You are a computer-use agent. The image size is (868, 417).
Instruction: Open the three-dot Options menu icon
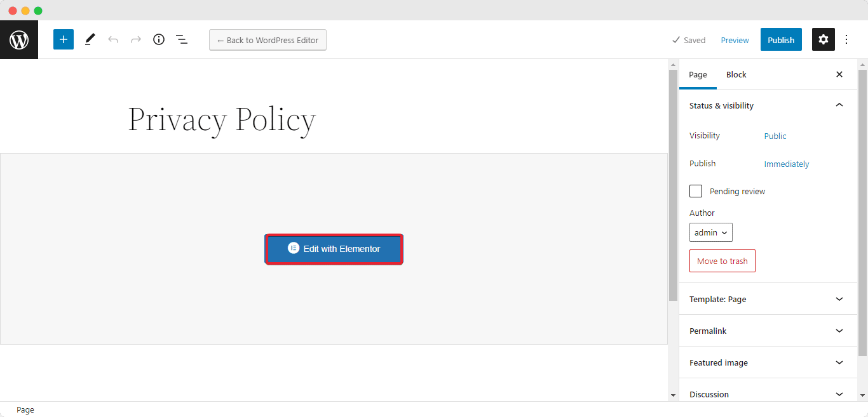(x=846, y=39)
